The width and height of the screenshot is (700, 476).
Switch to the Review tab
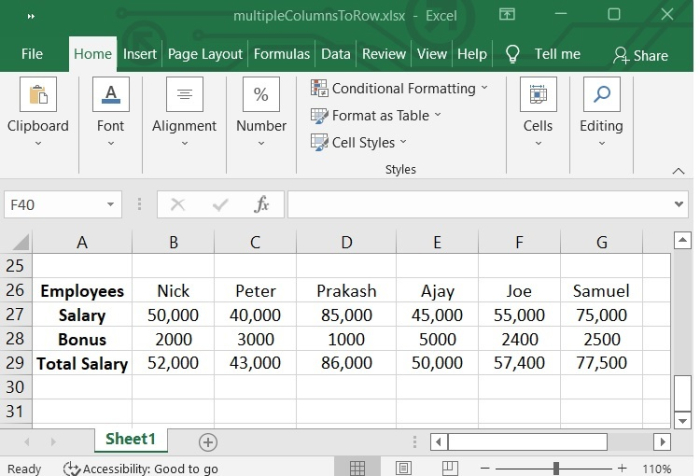click(x=384, y=54)
